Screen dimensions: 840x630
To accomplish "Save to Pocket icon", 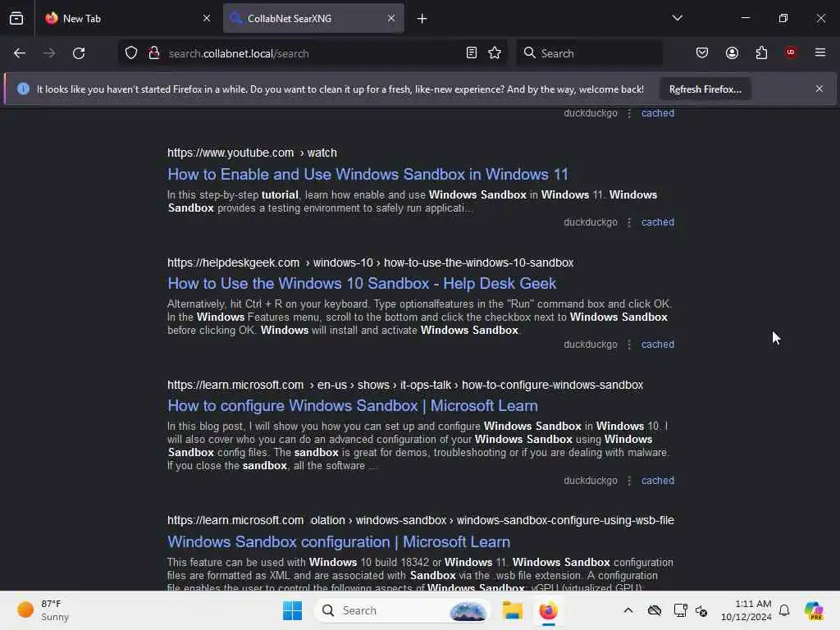I will point(702,53).
